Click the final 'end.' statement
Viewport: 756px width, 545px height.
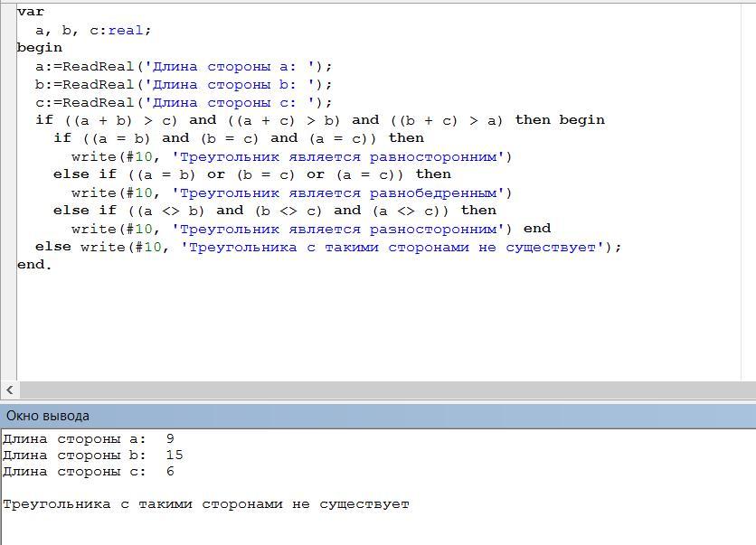34,265
